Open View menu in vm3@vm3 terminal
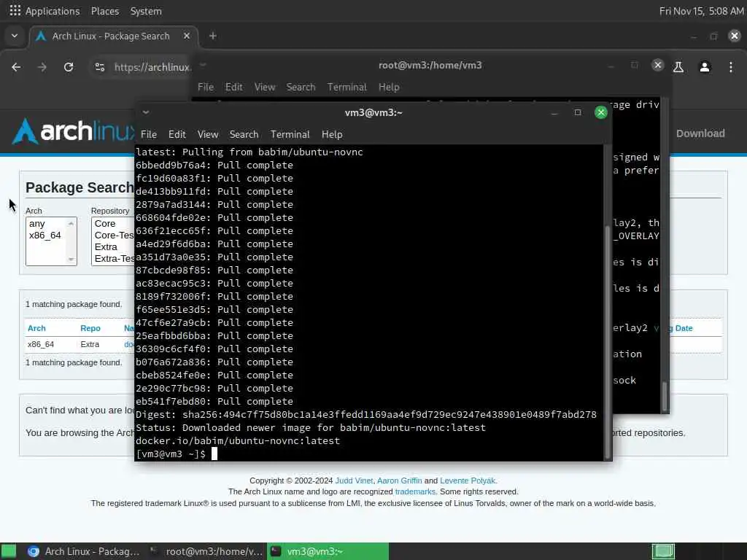This screenshot has width=747, height=560. pyautogui.click(x=208, y=134)
